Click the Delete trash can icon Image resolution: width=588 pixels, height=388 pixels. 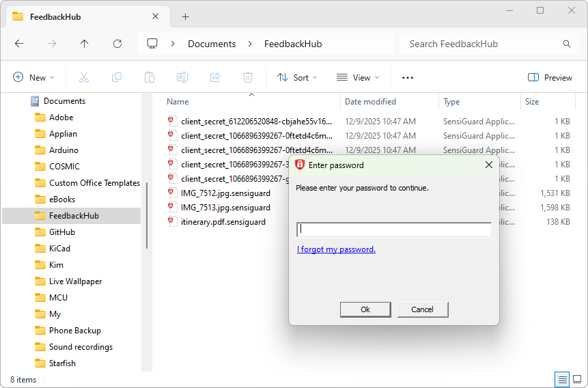coord(248,78)
